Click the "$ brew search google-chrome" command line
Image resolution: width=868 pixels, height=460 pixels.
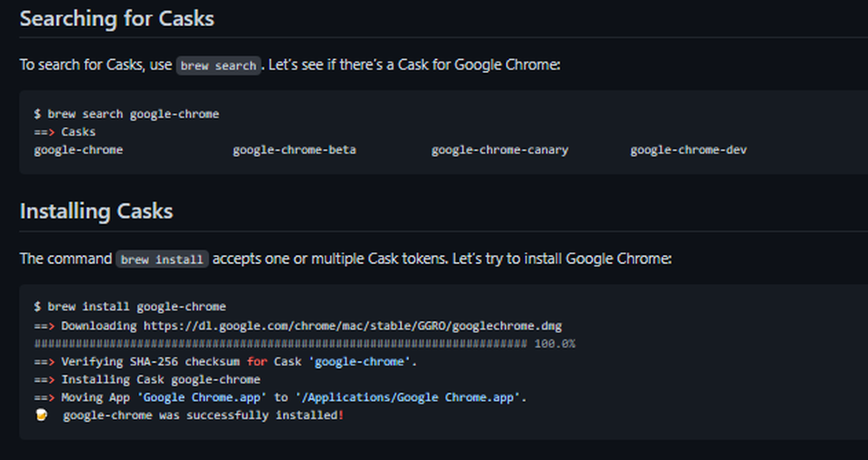pyautogui.click(x=126, y=114)
